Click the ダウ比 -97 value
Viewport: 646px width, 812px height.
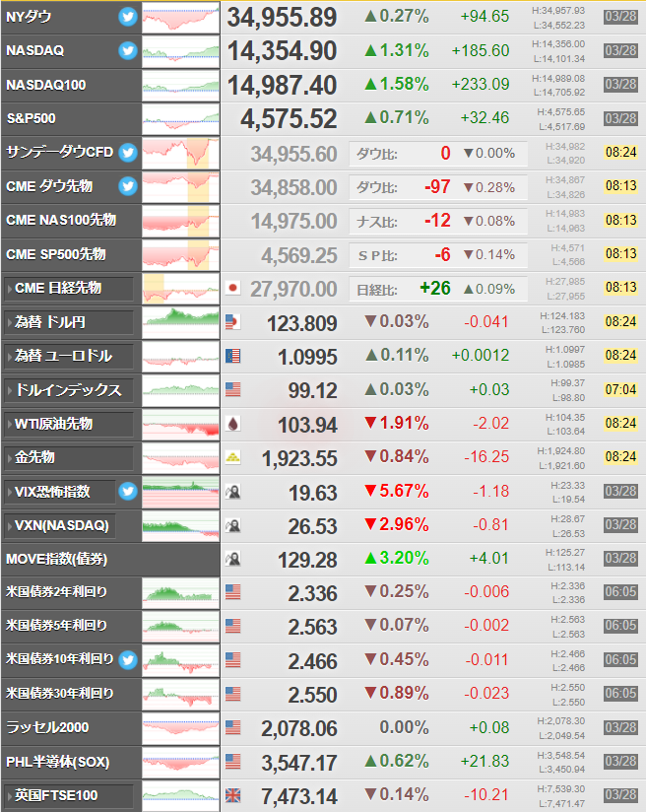(x=437, y=186)
